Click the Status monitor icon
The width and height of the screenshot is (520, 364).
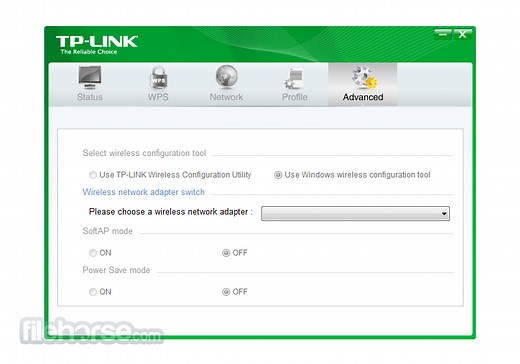pos(90,77)
